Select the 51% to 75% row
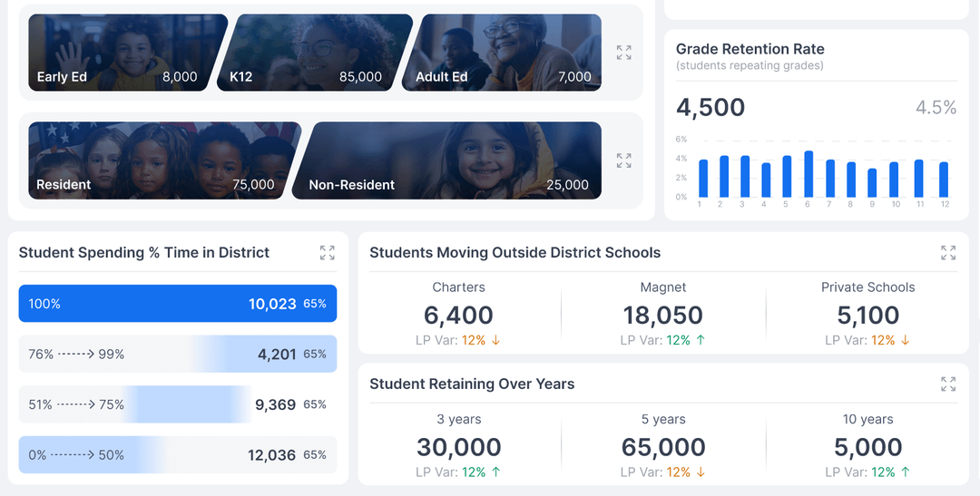Viewport: 980px width, 496px height. [x=178, y=404]
